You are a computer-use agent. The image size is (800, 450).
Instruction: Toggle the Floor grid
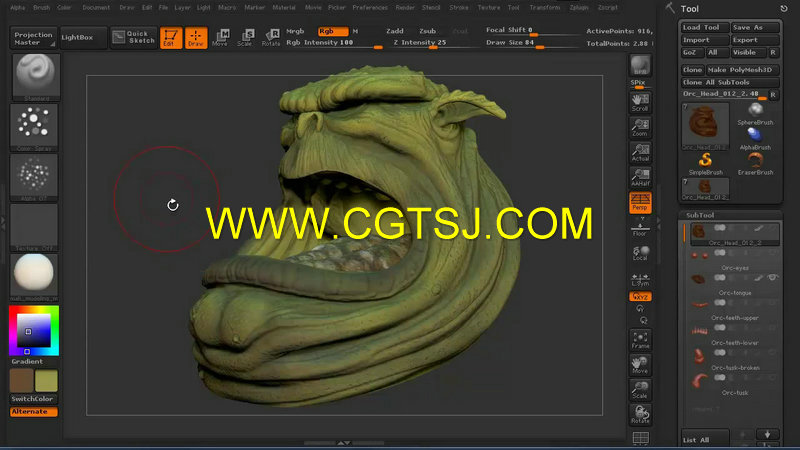pyautogui.click(x=640, y=228)
